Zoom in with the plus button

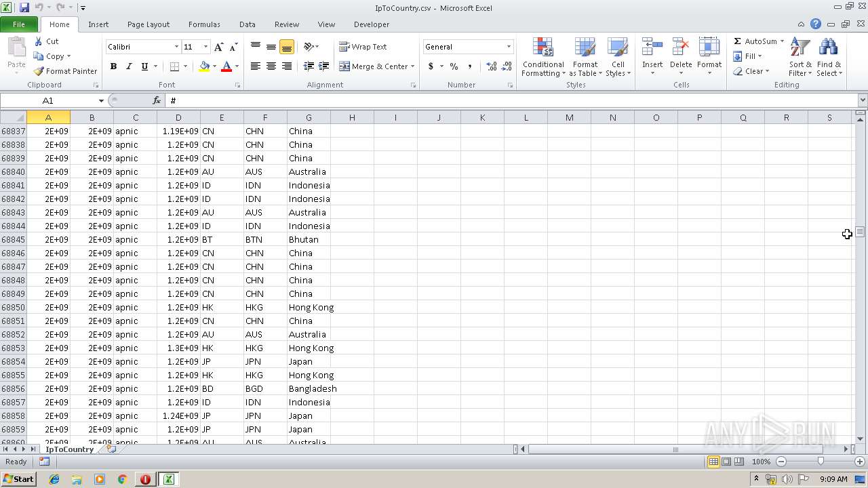pos(859,462)
